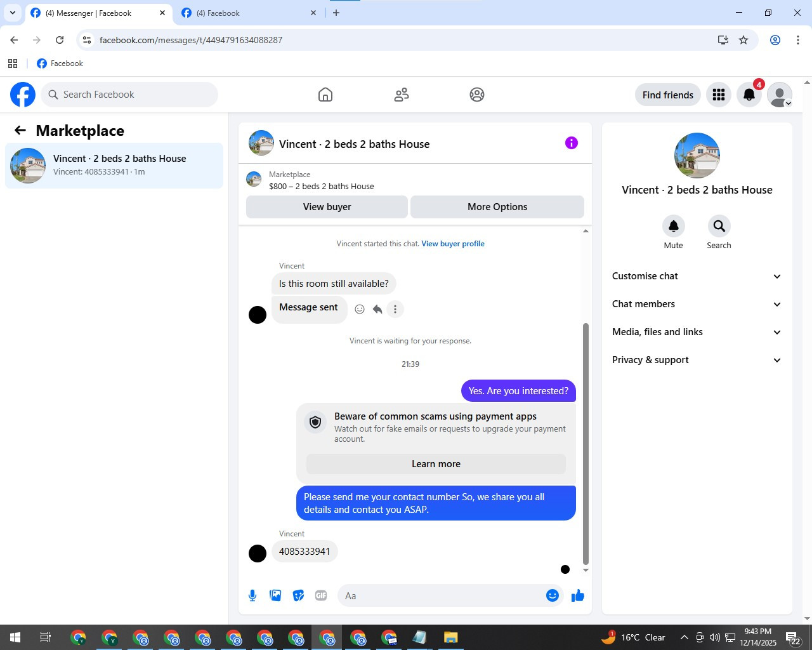Screen dimensions: 812x650
Task: Open the View buyer profile link
Action: (453, 244)
